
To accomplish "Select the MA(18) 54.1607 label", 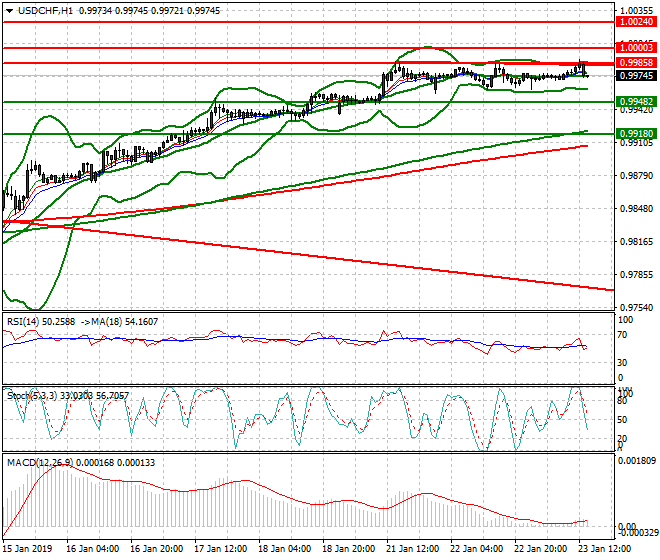I will point(125,322).
